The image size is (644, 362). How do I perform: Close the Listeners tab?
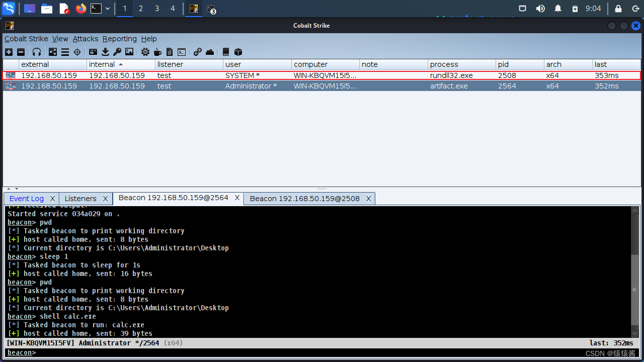pos(106,198)
